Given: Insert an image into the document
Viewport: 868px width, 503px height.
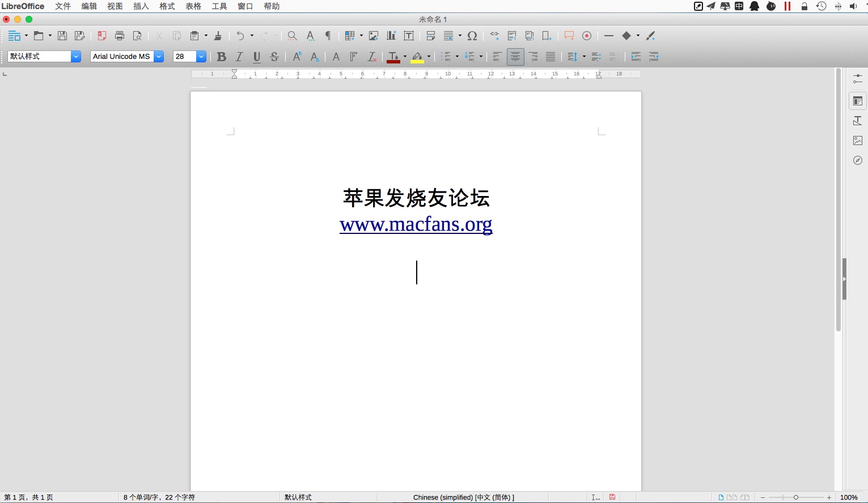Looking at the screenshot, I should pos(374,36).
